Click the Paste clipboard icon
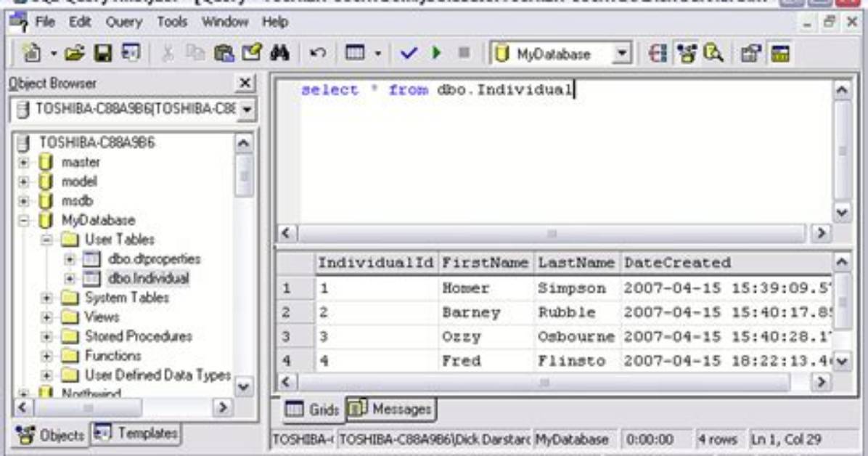 pyautogui.click(x=224, y=54)
